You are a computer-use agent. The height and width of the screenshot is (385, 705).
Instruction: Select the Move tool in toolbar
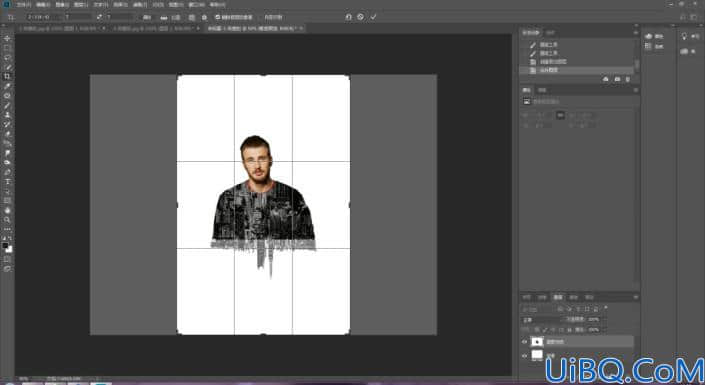[x=7, y=39]
